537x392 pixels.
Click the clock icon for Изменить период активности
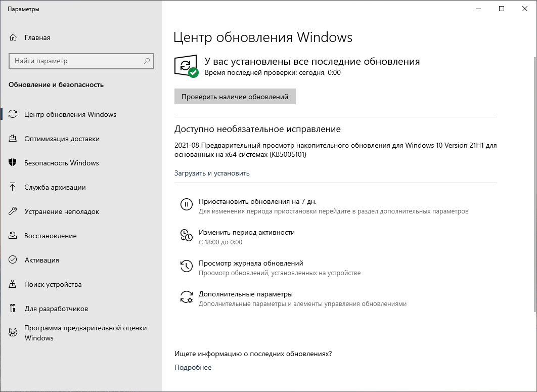click(x=187, y=235)
